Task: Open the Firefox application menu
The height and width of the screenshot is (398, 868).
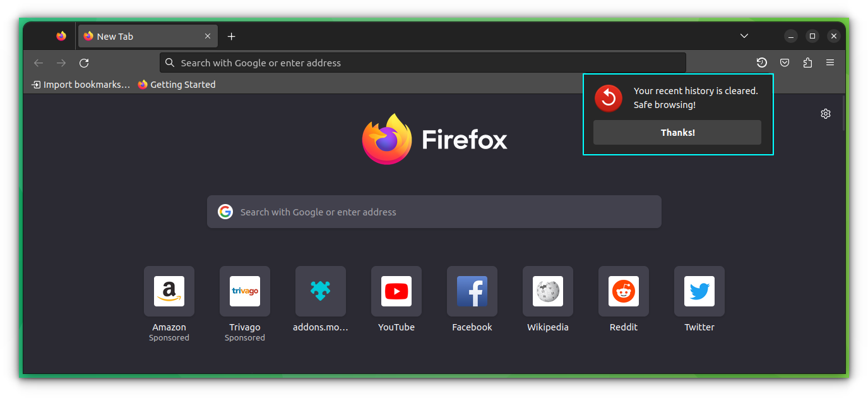Action: [830, 63]
